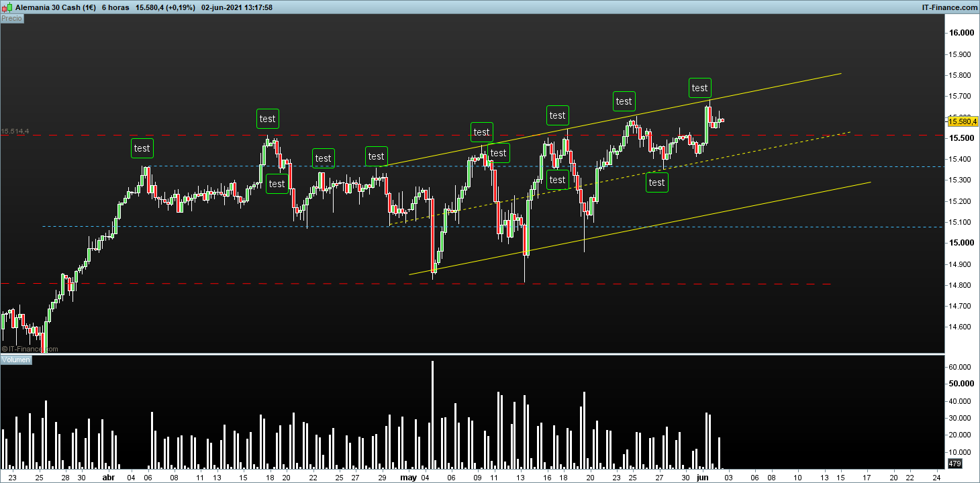Click the 24 date label on time axis
The height and width of the screenshot is (483, 980).
(x=937, y=478)
